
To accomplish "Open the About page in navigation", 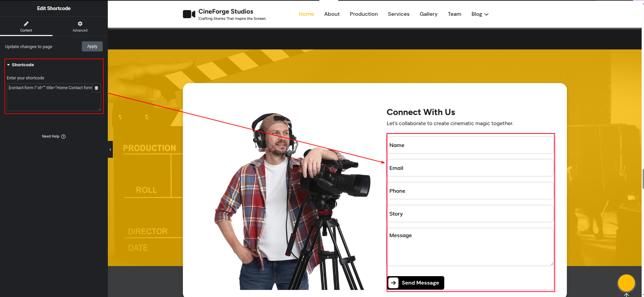I will coord(332,14).
